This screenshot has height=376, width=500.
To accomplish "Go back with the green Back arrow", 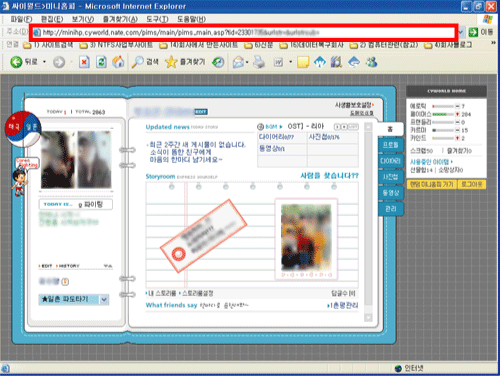I will pyautogui.click(x=16, y=62).
